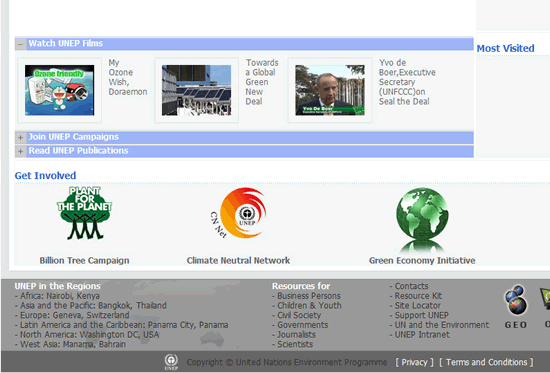The height and width of the screenshot is (373, 550).
Task: Select Journalists resource link
Action: click(x=296, y=335)
